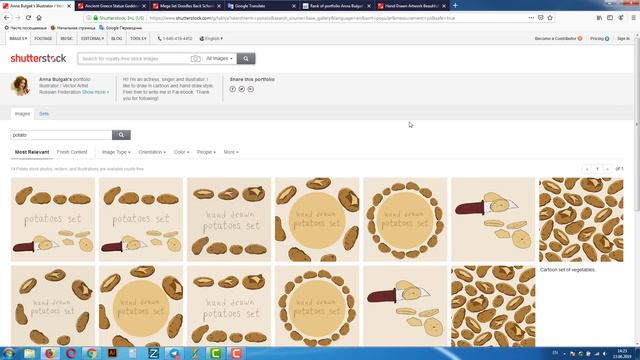The width and height of the screenshot is (640, 360).
Task: Open File Explorer folder in taskbar
Action: pyautogui.click(x=29, y=353)
